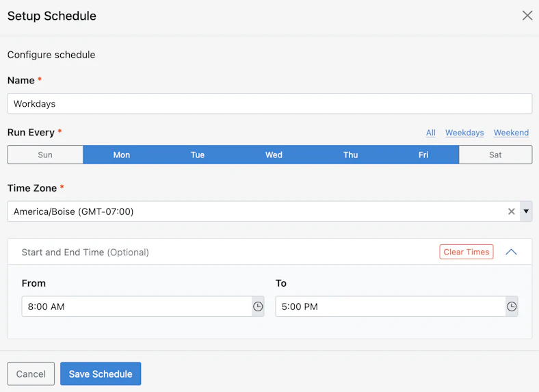This screenshot has height=392, width=539.
Task: Clear the selected time zone value
Action: click(x=511, y=211)
